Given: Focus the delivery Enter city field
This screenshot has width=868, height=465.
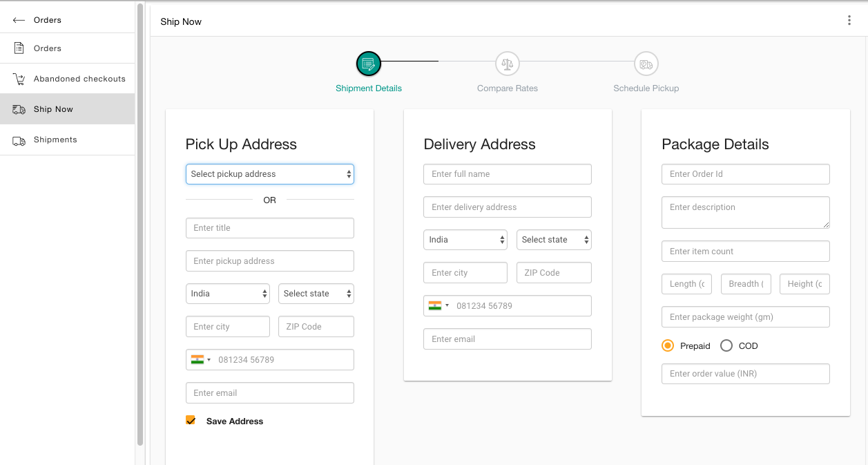Looking at the screenshot, I should coord(465,273).
